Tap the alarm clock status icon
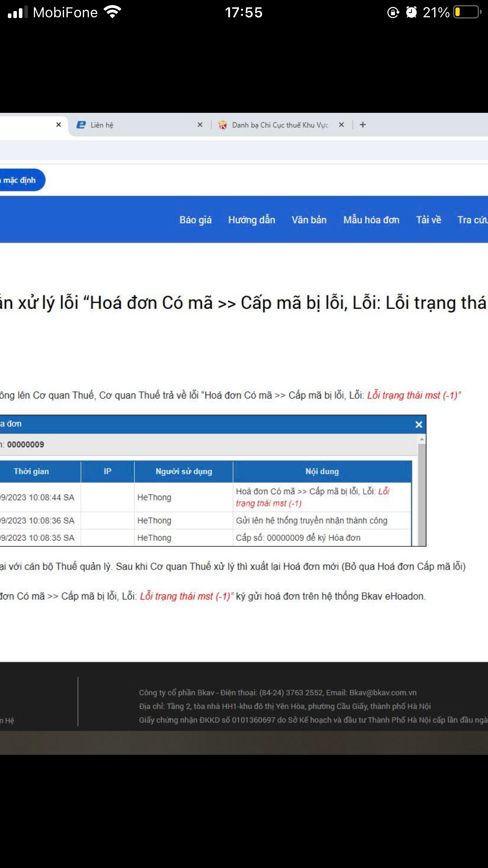Screen dimensions: 488x868 [x=411, y=13]
